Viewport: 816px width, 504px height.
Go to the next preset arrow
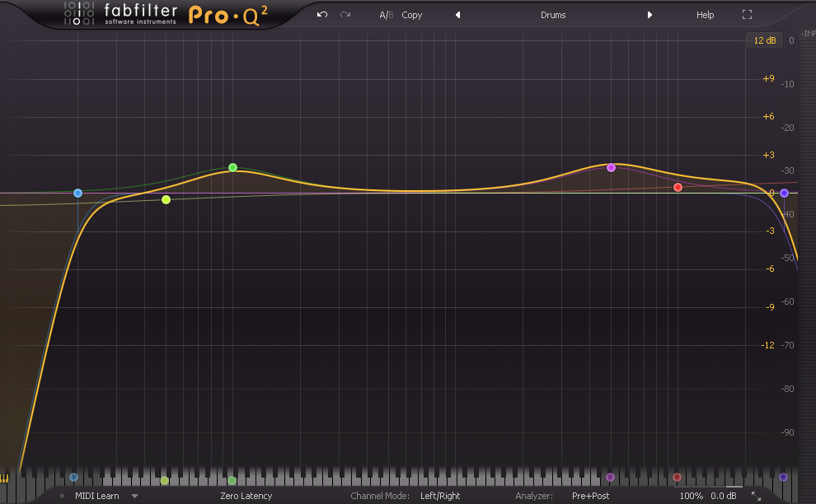click(x=650, y=15)
